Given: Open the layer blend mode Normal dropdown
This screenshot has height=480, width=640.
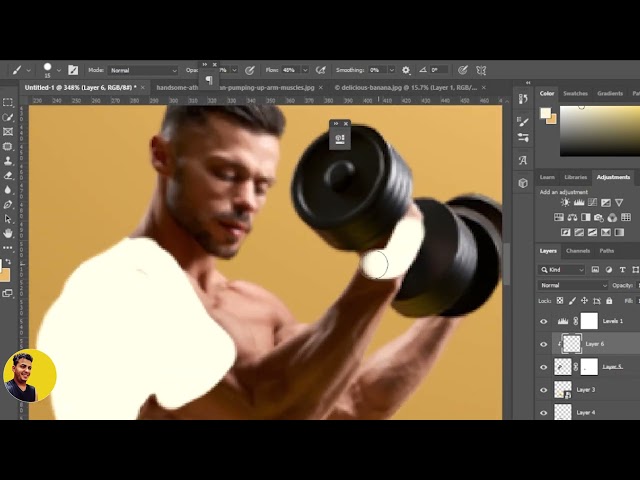Looking at the screenshot, I should click(x=573, y=285).
